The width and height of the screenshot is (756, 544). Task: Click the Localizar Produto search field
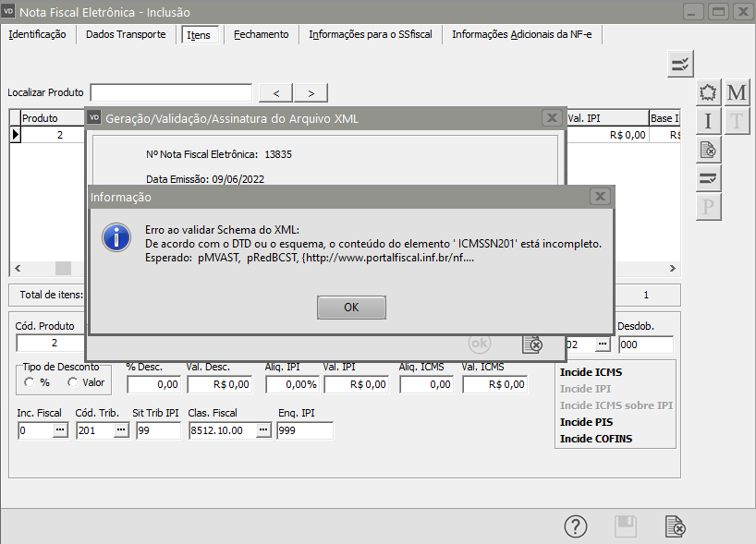[x=171, y=92]
